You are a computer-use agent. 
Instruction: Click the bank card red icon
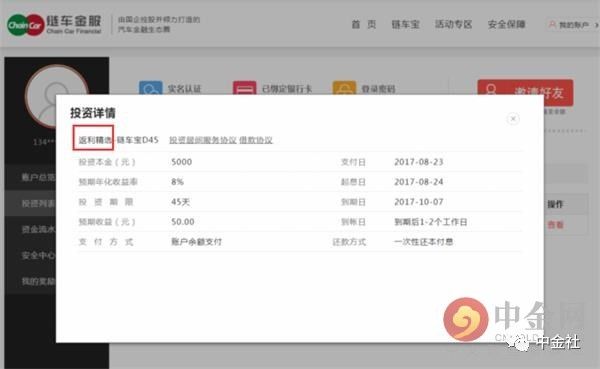(x=245, y=88)
